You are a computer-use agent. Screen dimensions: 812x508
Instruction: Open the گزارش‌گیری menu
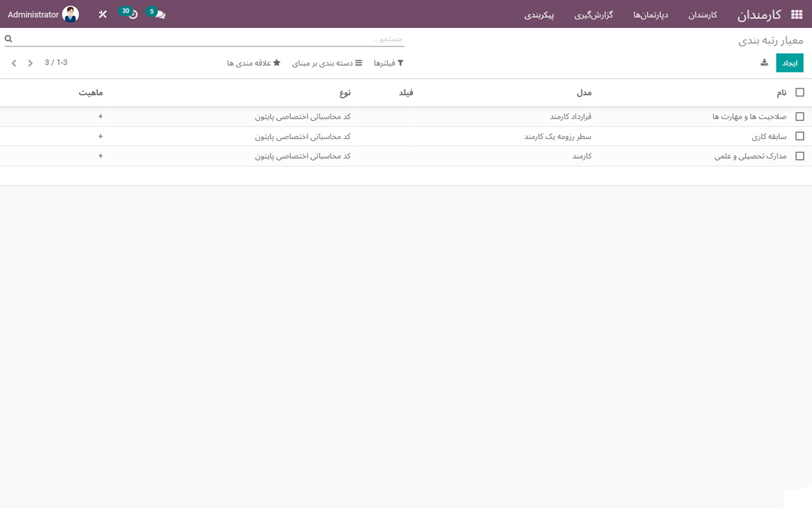click(594, 15)
